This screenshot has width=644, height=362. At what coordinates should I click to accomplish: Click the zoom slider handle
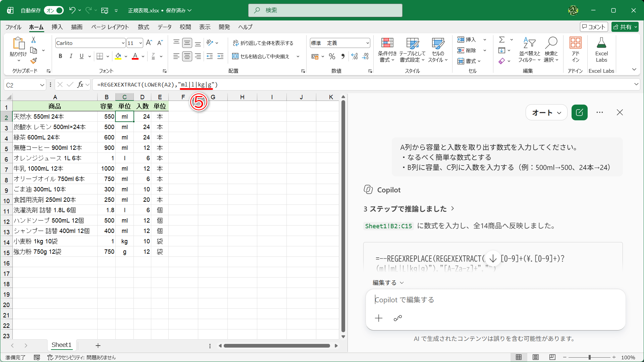589,357
